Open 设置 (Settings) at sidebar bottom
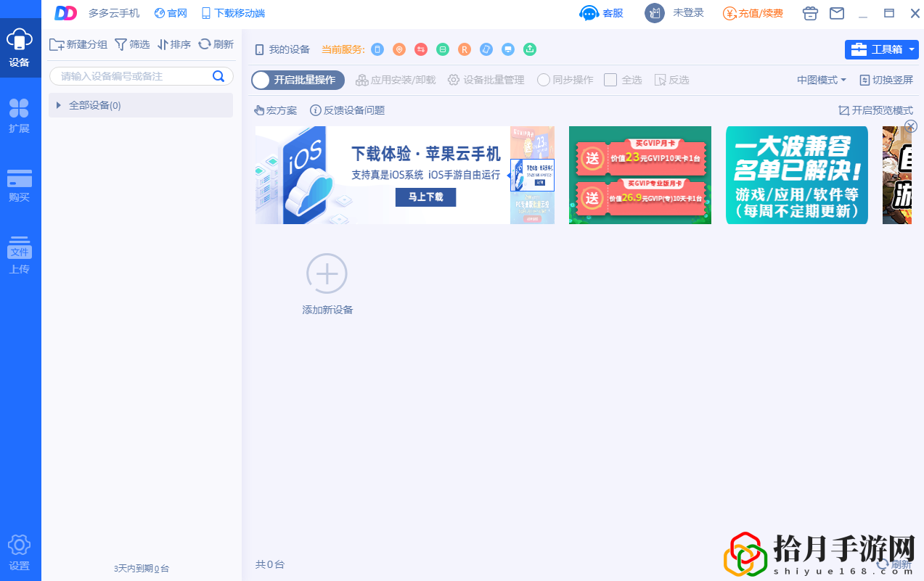This screenshot has width=924, height=581. [x=20, y=553]
